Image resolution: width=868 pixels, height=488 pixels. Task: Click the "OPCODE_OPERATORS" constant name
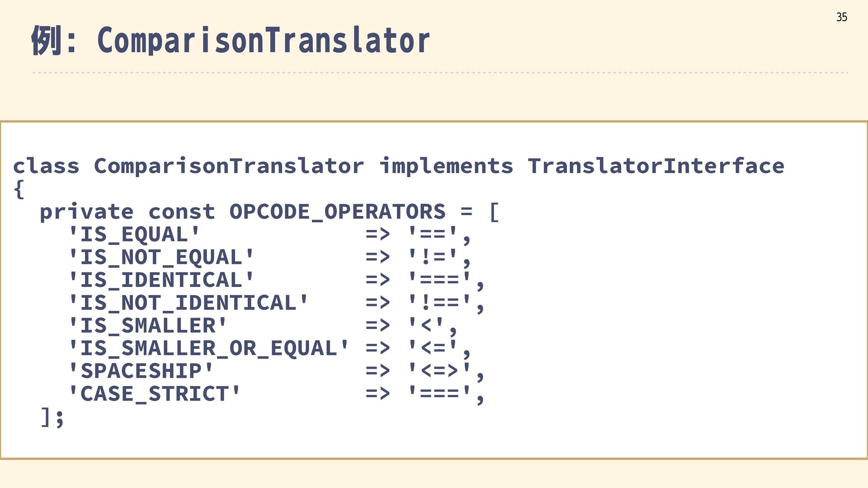point(337,212)
